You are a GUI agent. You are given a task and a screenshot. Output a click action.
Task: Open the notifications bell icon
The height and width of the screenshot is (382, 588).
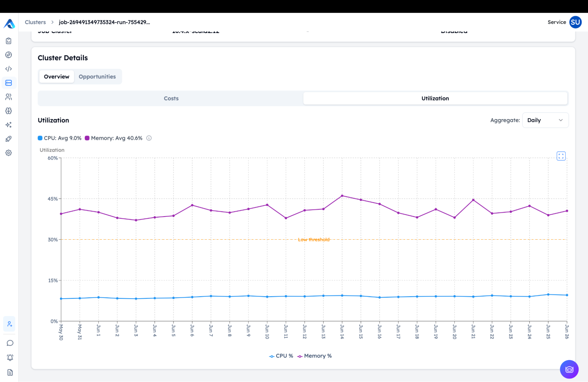[10, 358]
